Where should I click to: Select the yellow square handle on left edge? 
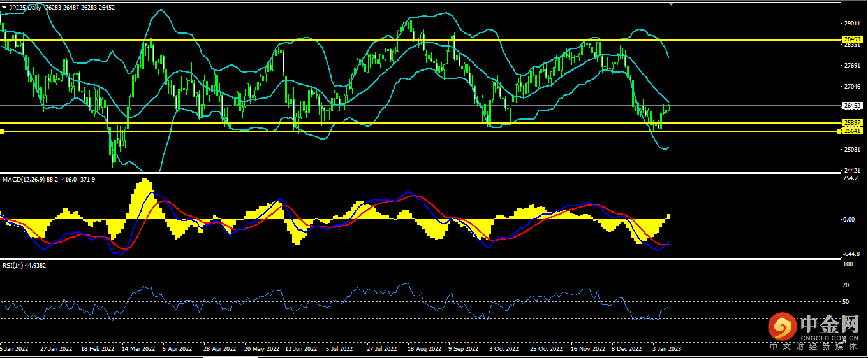point(2,131)
